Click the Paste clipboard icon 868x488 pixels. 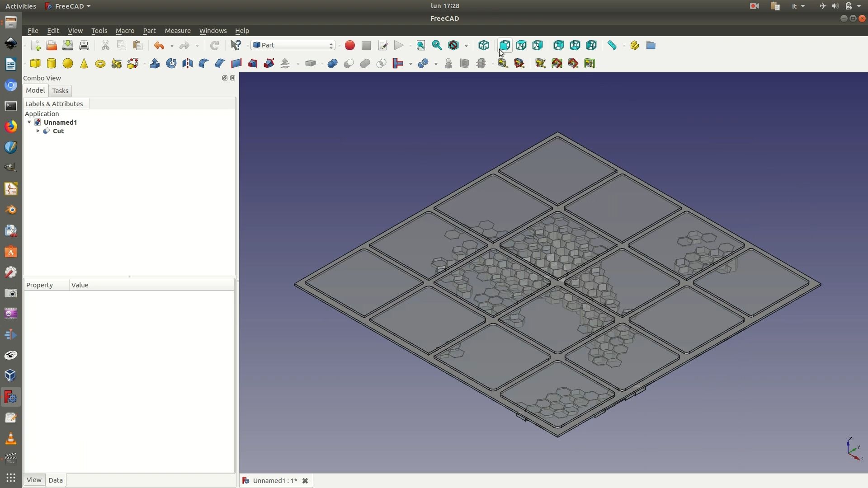[x=138, y=45]
